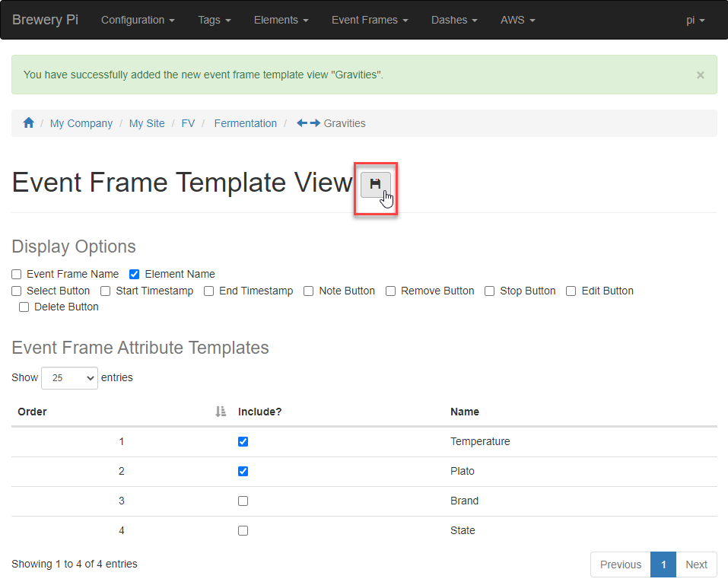Check Include for Brand row
Viewport: 728px width, 582px height.
point(243,501)
